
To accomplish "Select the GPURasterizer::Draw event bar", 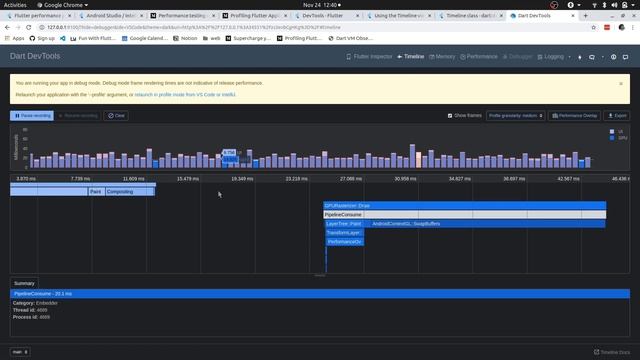I will click(x=465, y=206).
